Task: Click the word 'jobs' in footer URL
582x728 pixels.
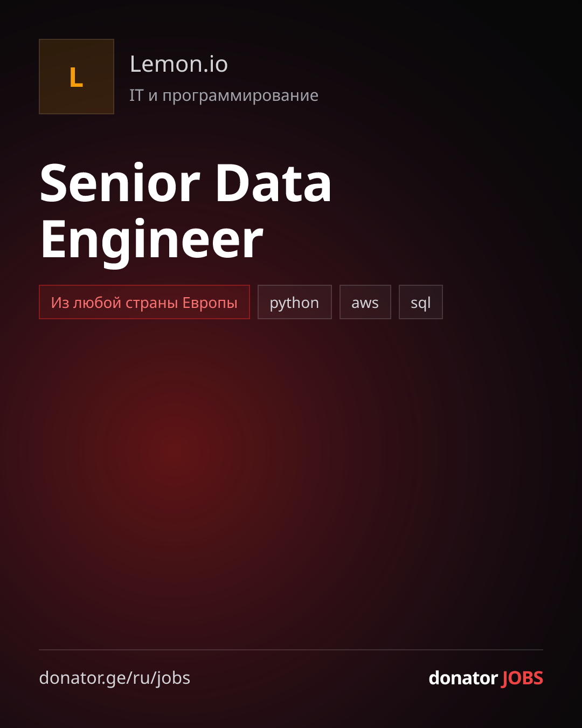Action: tap(173, 679)
